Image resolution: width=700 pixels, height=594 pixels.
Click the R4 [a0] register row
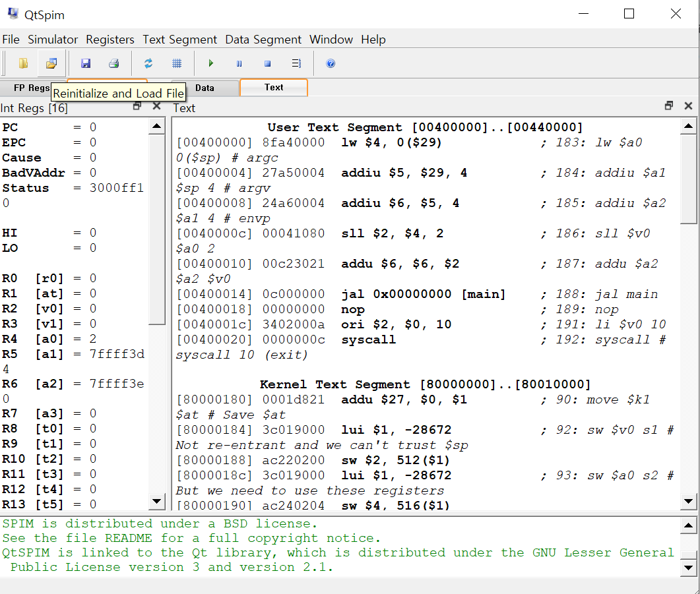click(x=49, y=340)
